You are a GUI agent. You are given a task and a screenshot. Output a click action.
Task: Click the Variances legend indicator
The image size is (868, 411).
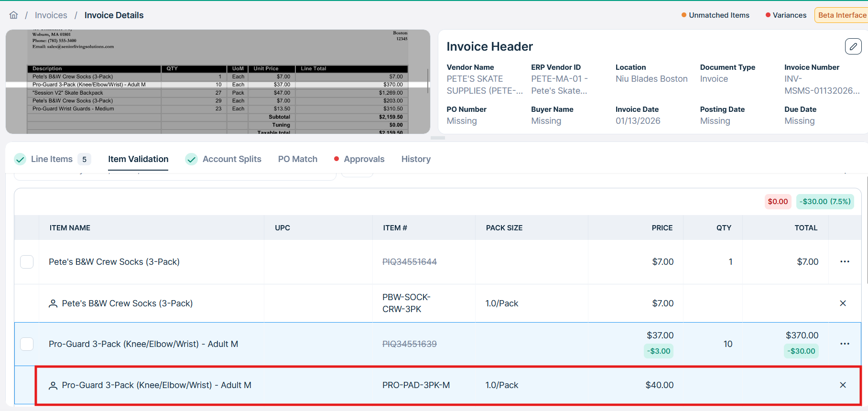[786, 15]
